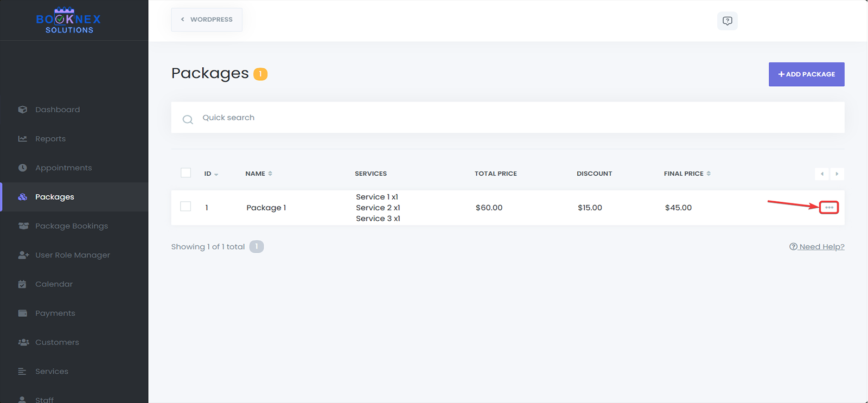Click the Service 2 x1 entry
This screenshot has height=403, width=868.
[378, 208]
